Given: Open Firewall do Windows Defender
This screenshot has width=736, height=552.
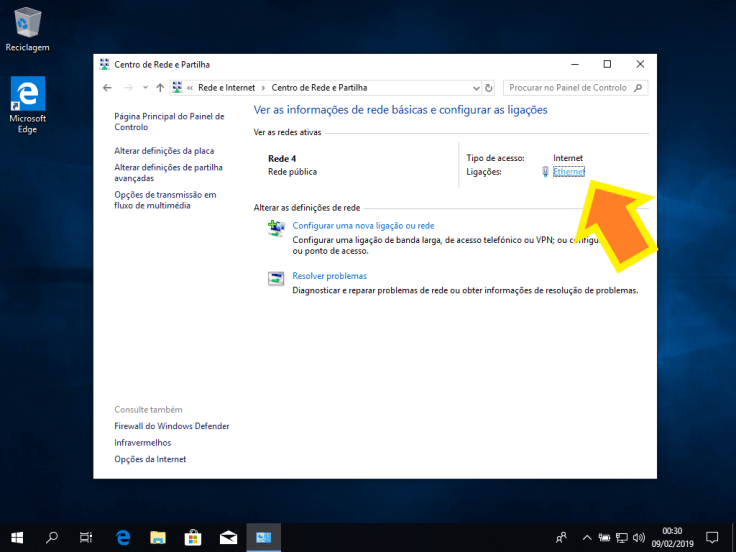Looking at the screenshot, I should (171, 426).
